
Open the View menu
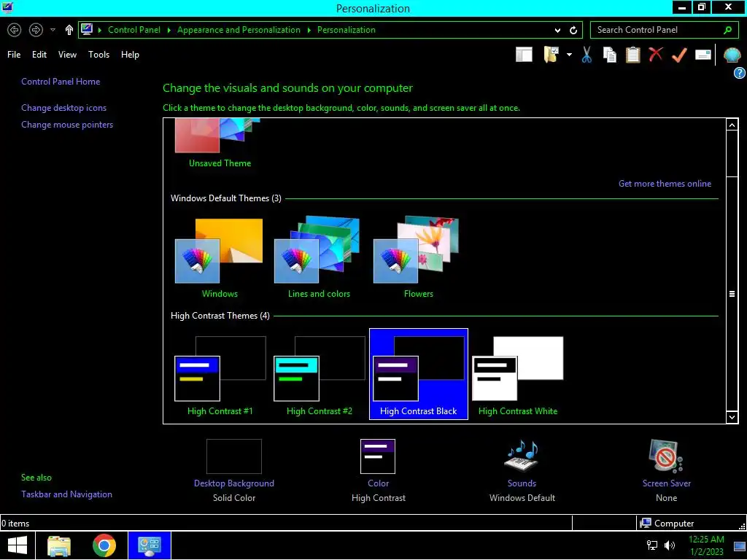[x=67, y=55]
